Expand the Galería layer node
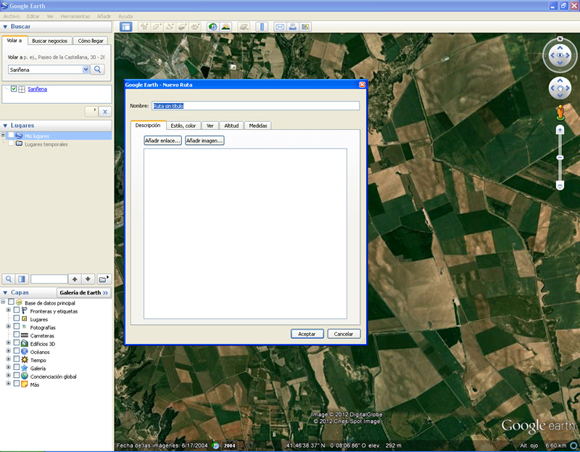580x452 pixels. [8, 367]
